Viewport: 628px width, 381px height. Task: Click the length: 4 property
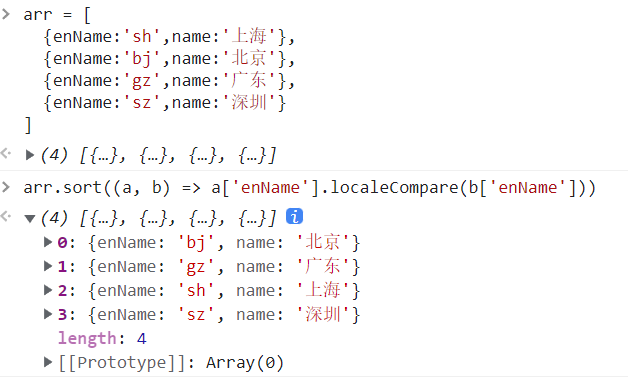pos(103,339)
